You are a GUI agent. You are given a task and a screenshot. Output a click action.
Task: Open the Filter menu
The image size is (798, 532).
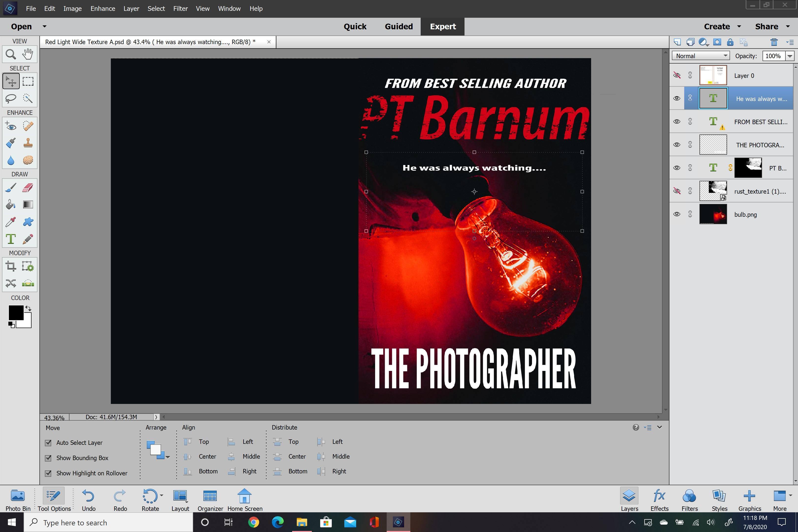(180, 8)
